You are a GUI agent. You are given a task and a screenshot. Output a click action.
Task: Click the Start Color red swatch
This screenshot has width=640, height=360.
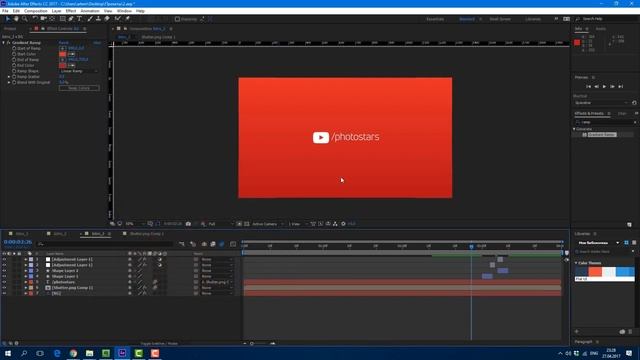coord(62,54)
